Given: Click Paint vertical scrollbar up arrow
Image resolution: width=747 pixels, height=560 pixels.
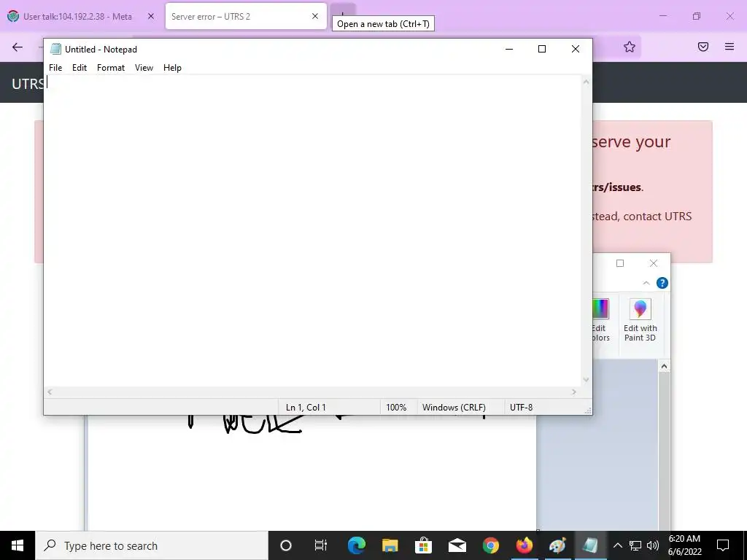Looking at the screenshot, I should 664,366.
